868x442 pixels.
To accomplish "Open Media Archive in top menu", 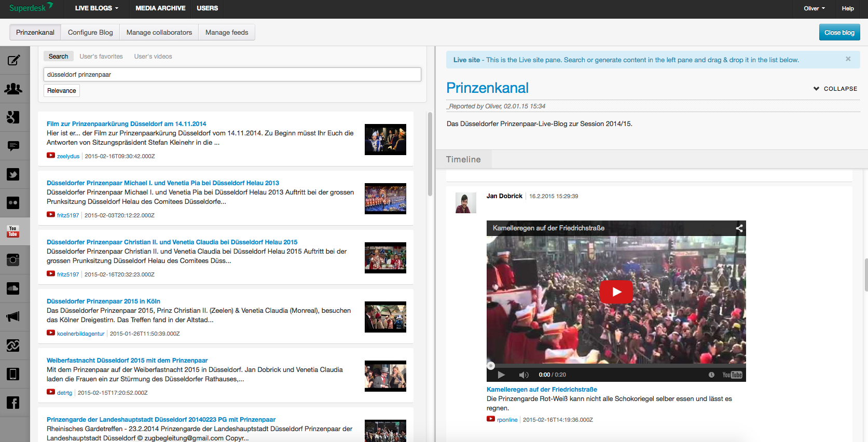I will [160, 8].
